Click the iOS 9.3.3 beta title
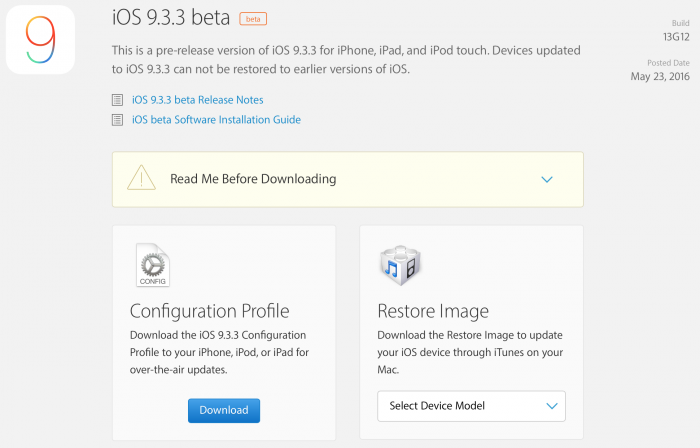Viewport: 700px width, 448px height. [171, 17]
